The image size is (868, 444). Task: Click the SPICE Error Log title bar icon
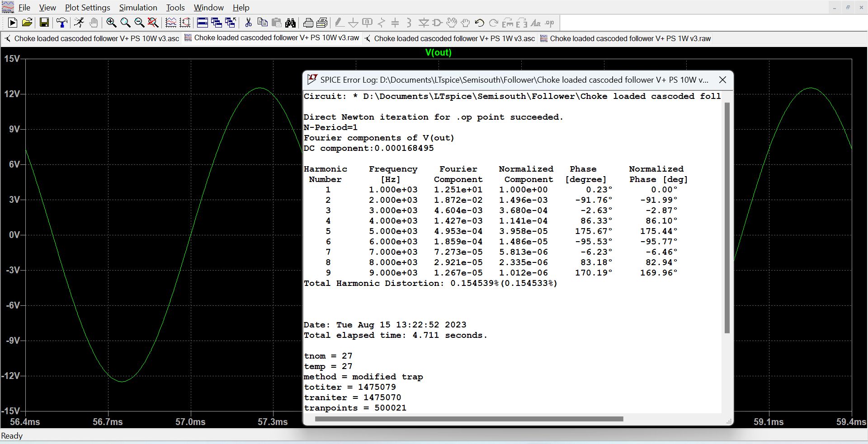[312, 79]
